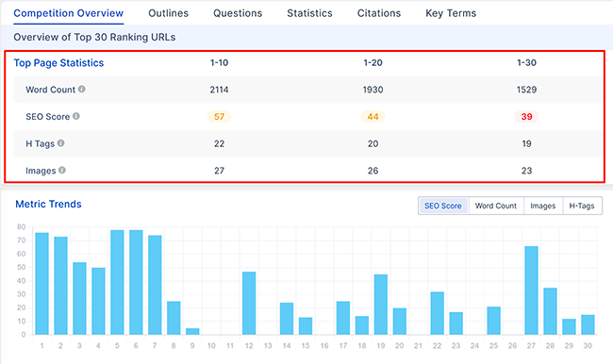The height and width of the screenshot is (364, 613).
Task: Click the chart bar for rank 3
Action: tap(79, 298)
